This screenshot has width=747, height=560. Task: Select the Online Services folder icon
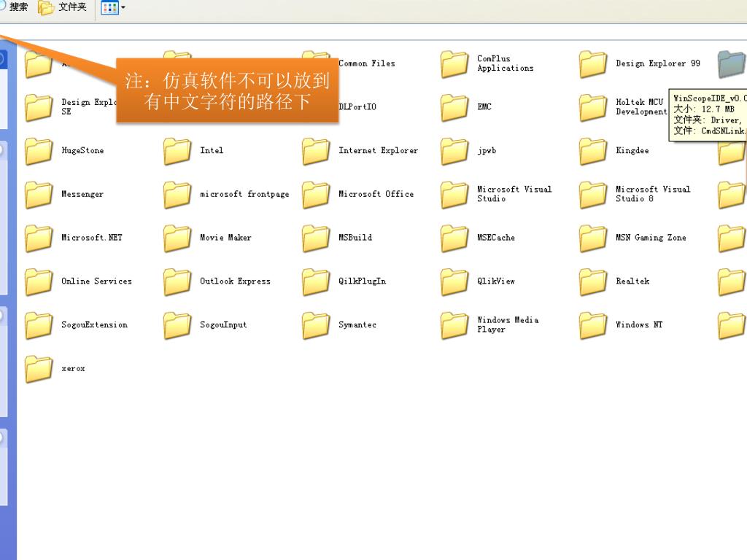click(39, 281)
